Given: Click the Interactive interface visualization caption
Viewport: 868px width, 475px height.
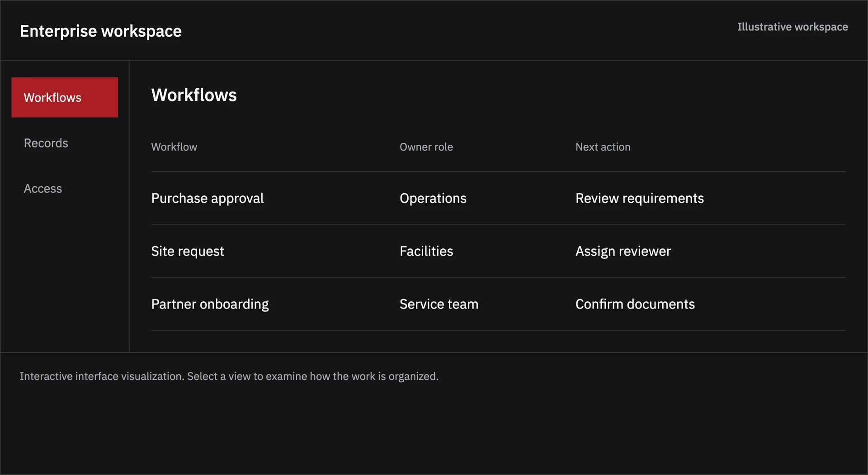Looking at the screenshot, I should [229, 376].
